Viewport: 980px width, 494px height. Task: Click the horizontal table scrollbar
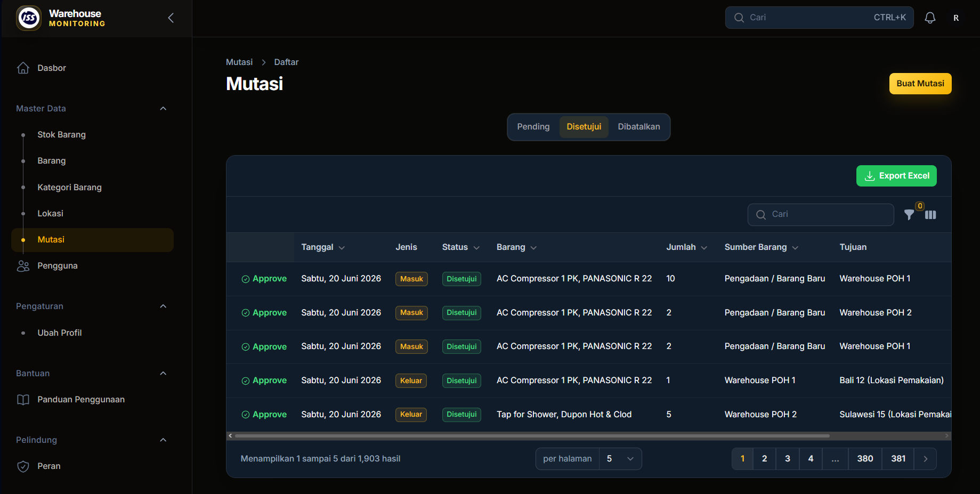[x=532, y=436]
